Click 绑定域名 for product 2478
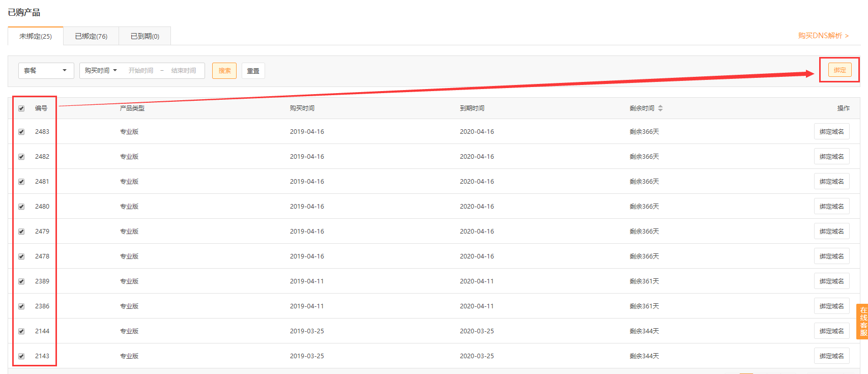The width and height of the screenshot is (868, 374). (832, 256)
